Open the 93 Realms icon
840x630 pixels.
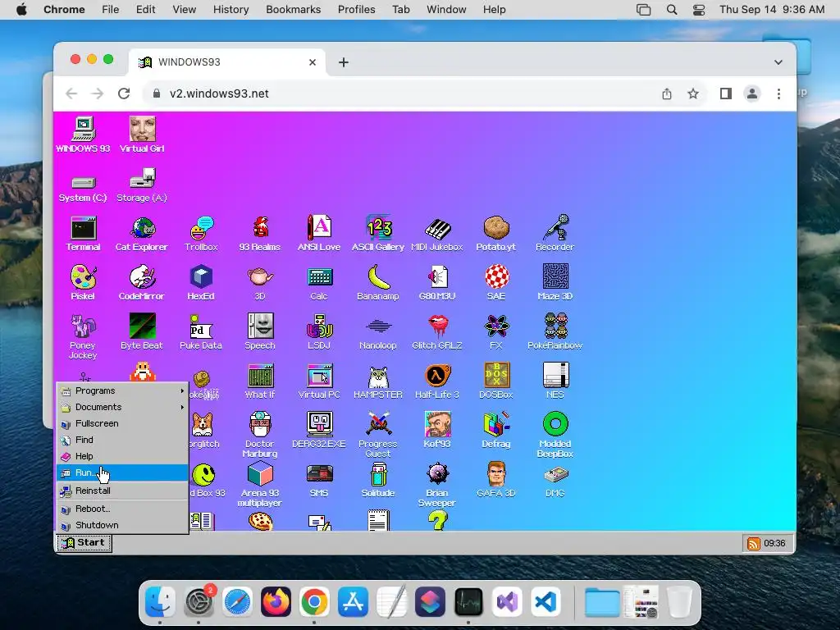(x=260, y=234)
